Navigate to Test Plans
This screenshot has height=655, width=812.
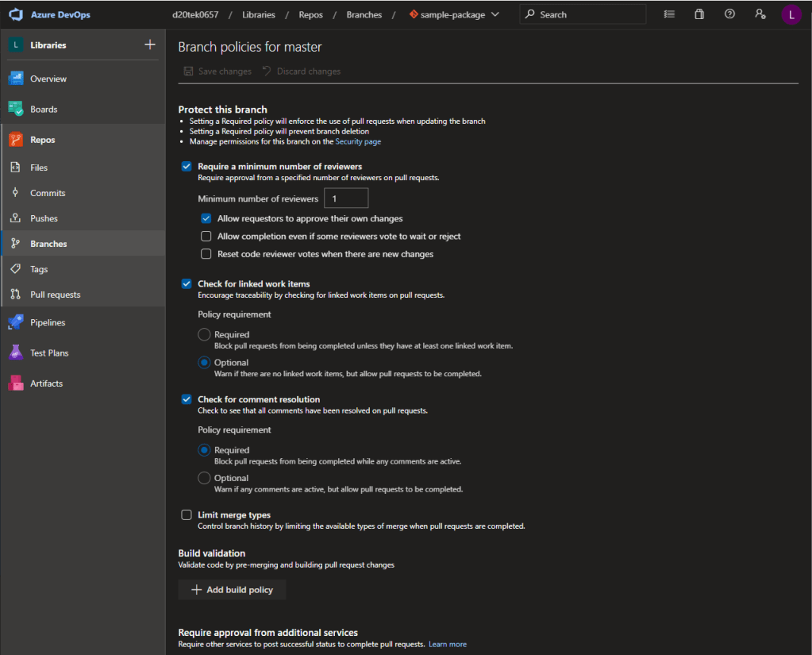coord(52,353)
